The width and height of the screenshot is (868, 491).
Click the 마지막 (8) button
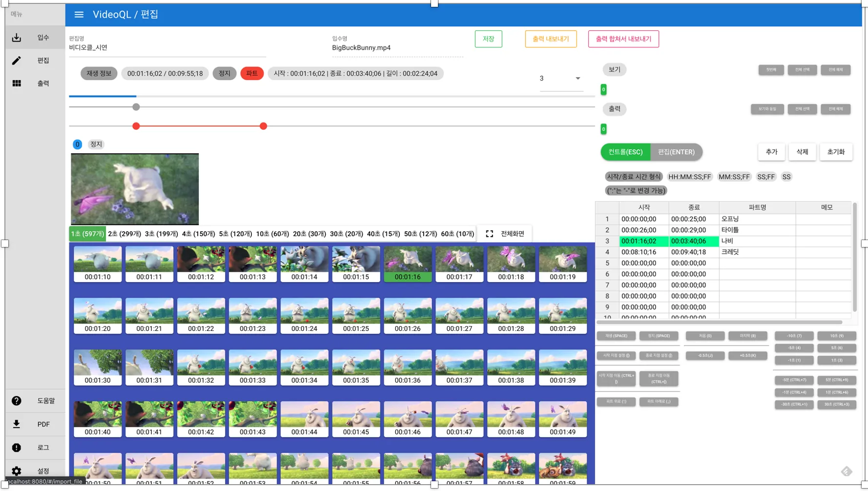pos(748,336)
